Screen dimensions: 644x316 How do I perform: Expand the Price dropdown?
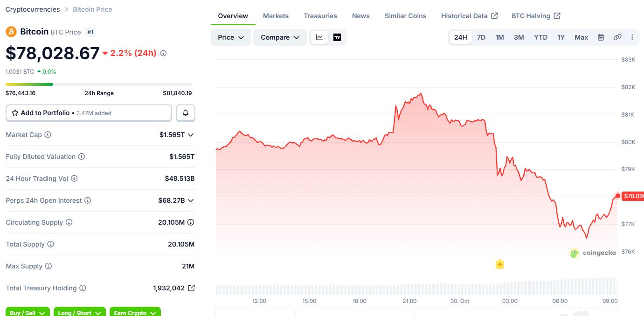231,37
